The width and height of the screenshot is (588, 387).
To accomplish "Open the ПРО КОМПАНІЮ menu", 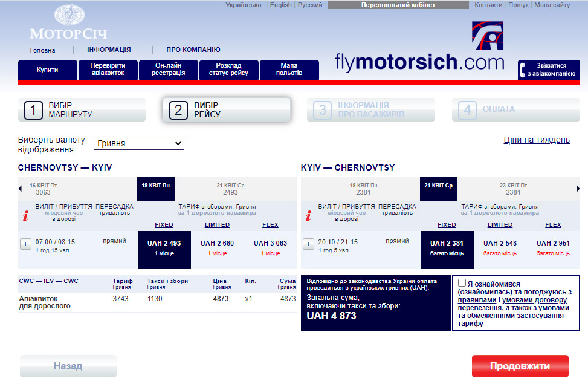I will tap(193, 50).
